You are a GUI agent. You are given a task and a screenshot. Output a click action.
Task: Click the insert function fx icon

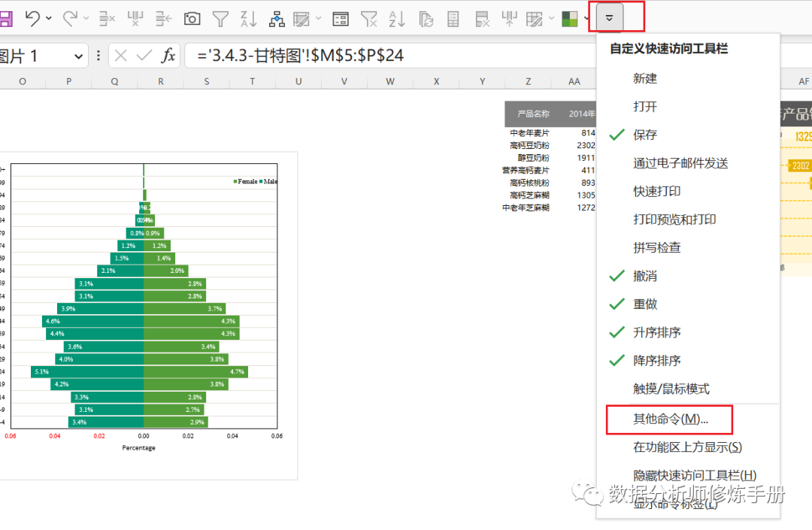coord(169,56)
